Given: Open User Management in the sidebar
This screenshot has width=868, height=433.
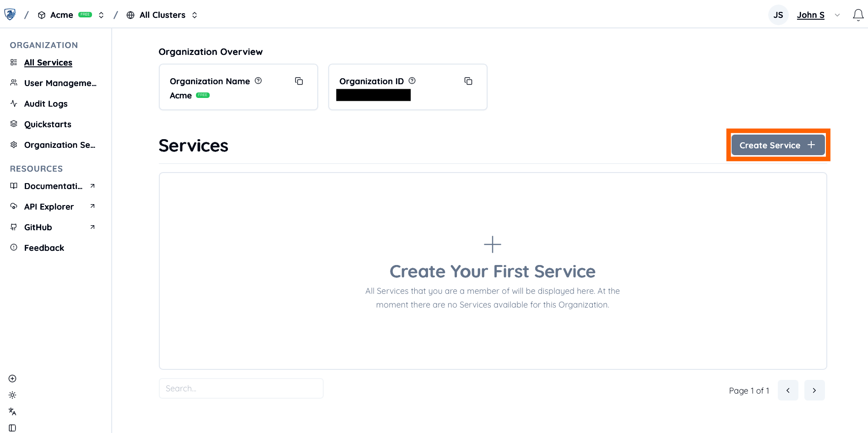Looking at the screenshot, I should (60, 83).
